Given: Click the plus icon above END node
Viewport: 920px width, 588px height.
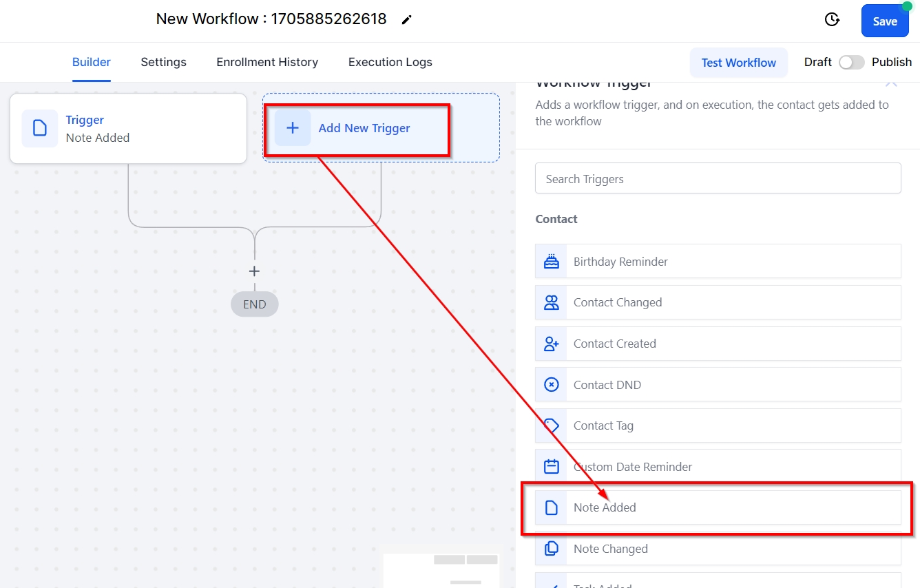Looking at the screenshot, I should click(254, 271).
